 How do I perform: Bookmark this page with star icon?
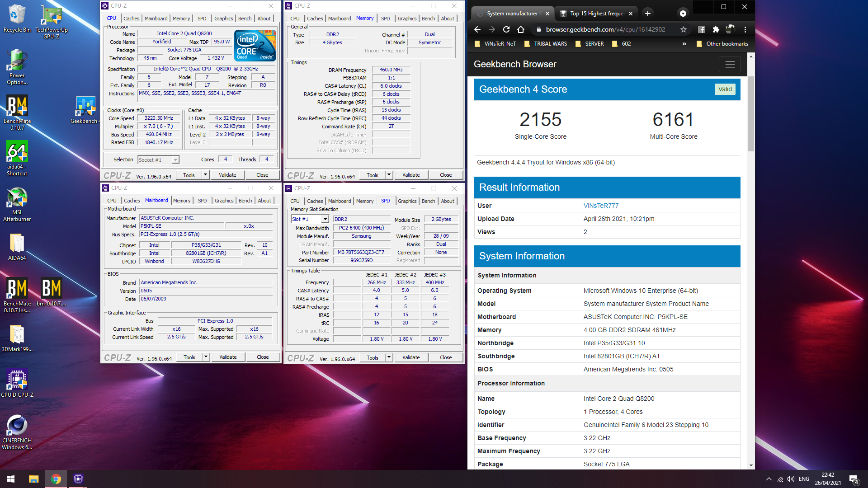pos(684,29)
